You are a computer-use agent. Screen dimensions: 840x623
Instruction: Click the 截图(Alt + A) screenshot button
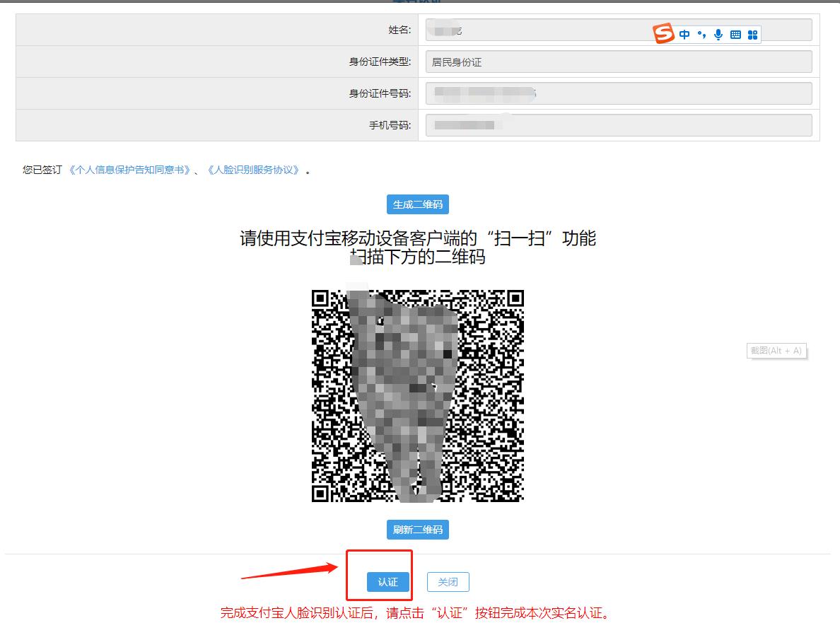point(776,351)
